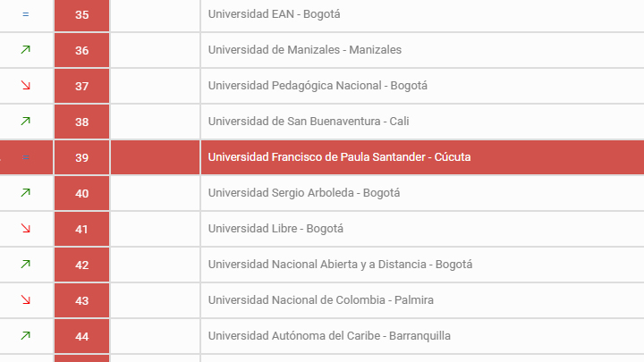644x362 pixels.
Task: Select highlighted Universidad Francisco de Paula Santander row
Action: click(339, 157)
